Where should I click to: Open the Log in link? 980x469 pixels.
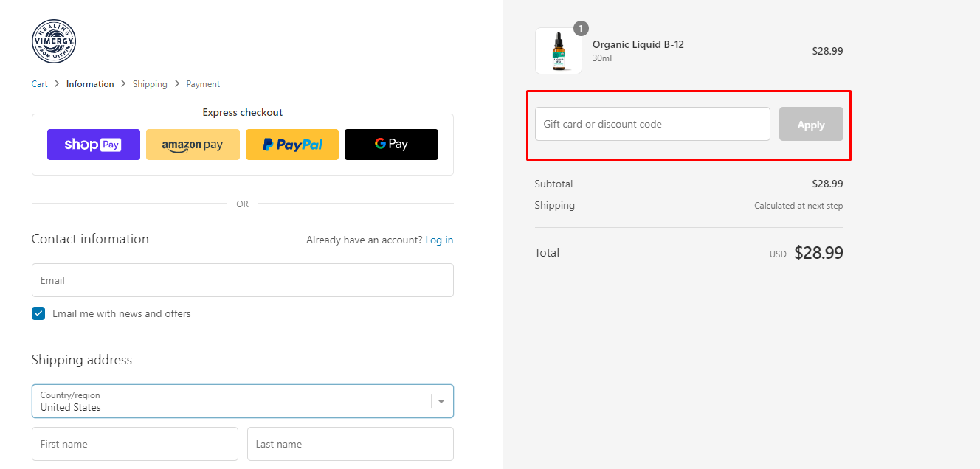[439, 240]
